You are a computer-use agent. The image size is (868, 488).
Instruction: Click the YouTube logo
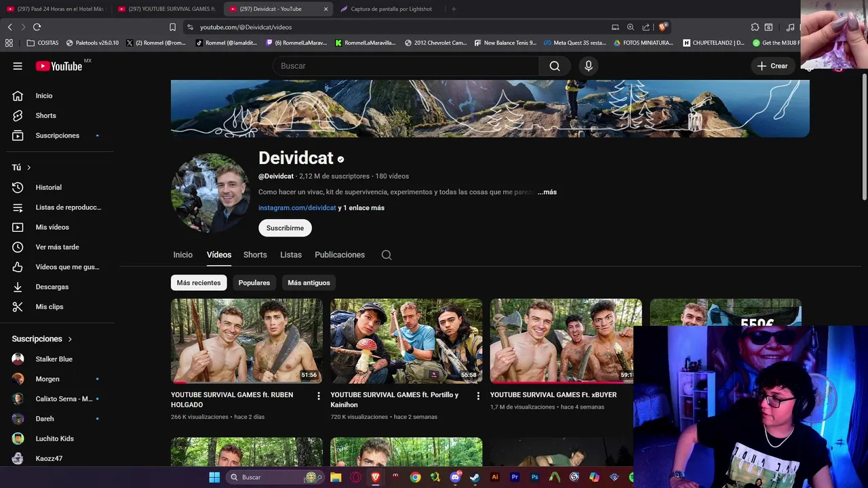pyautogui.click(x=59, y=66)
